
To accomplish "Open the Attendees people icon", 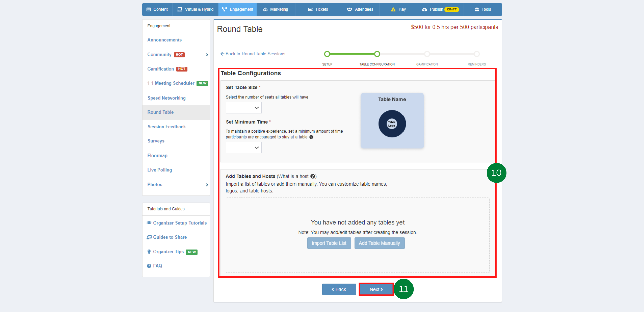I will [349, 9].
